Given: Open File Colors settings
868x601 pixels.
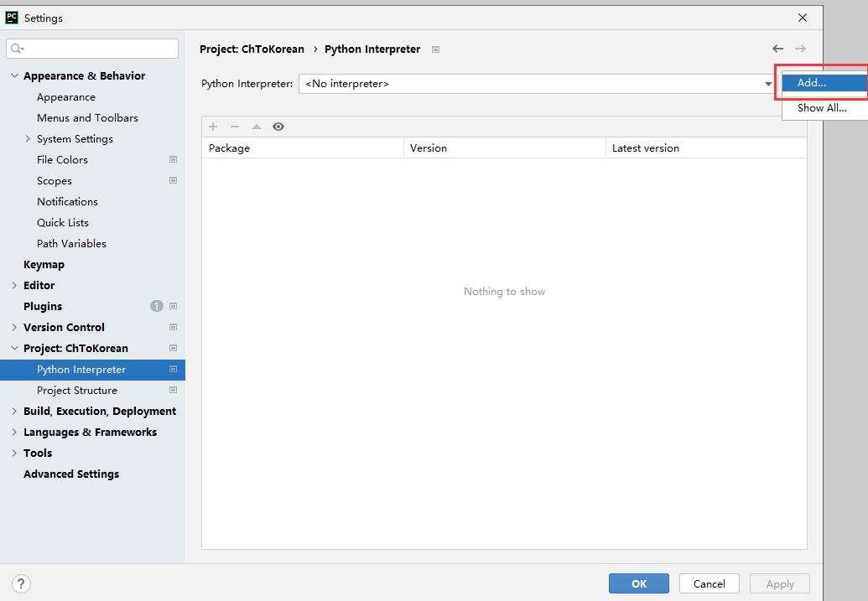Looking at the screenshot, I should (62, 159).
